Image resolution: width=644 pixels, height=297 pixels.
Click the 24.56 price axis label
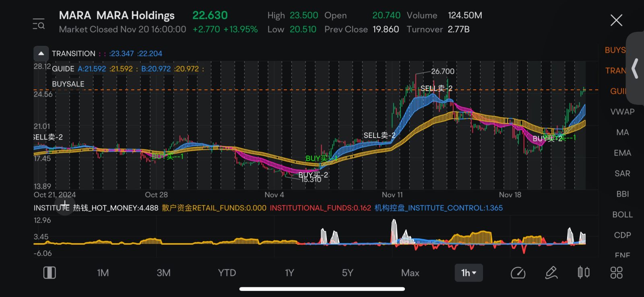tap(43, 94)
